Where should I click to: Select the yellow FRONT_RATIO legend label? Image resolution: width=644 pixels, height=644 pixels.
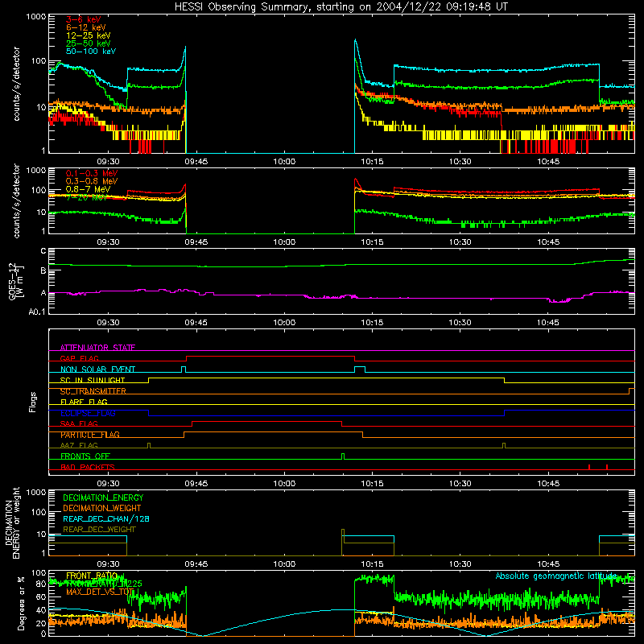click(x=92, y=576)
